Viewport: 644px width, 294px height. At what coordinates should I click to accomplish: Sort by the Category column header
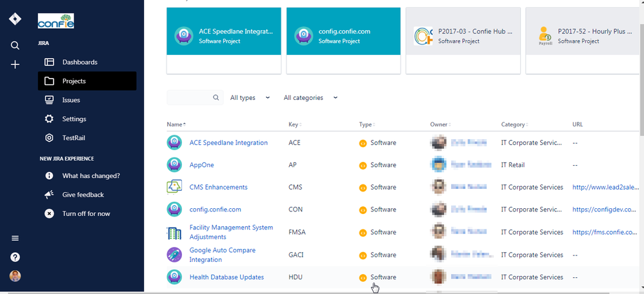515,124
